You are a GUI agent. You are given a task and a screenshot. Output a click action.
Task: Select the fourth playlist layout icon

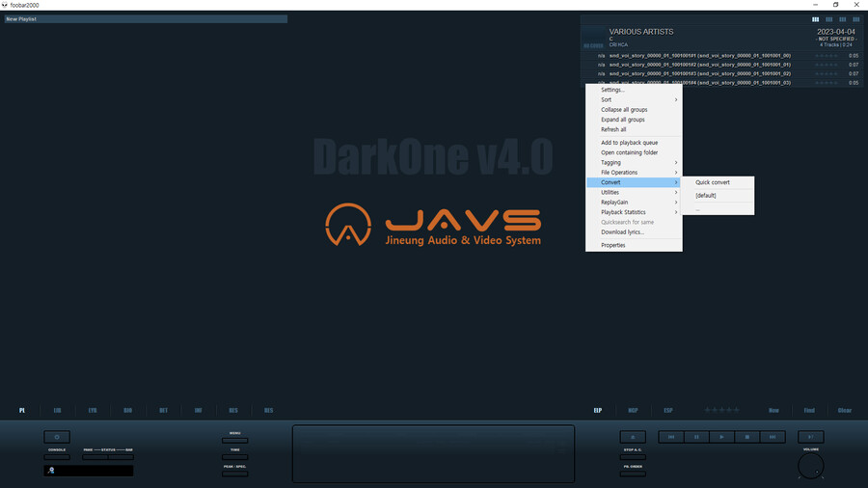tap(855, 19)
